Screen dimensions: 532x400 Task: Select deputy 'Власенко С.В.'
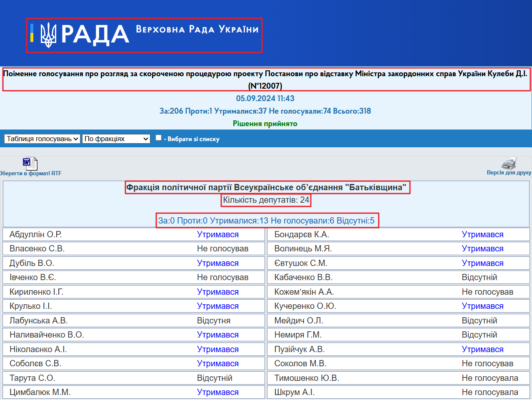tap(37, 248)
